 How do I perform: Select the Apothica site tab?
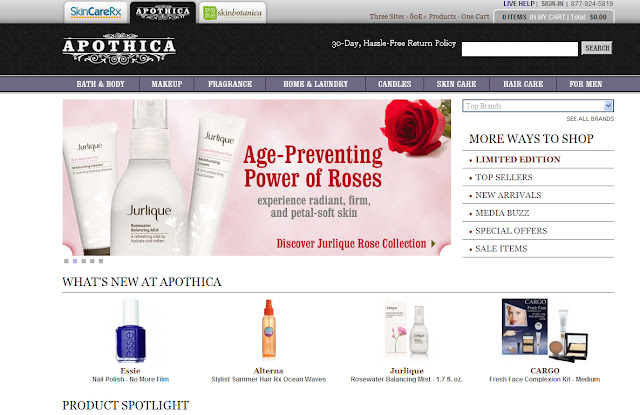(x=163, y=12)
